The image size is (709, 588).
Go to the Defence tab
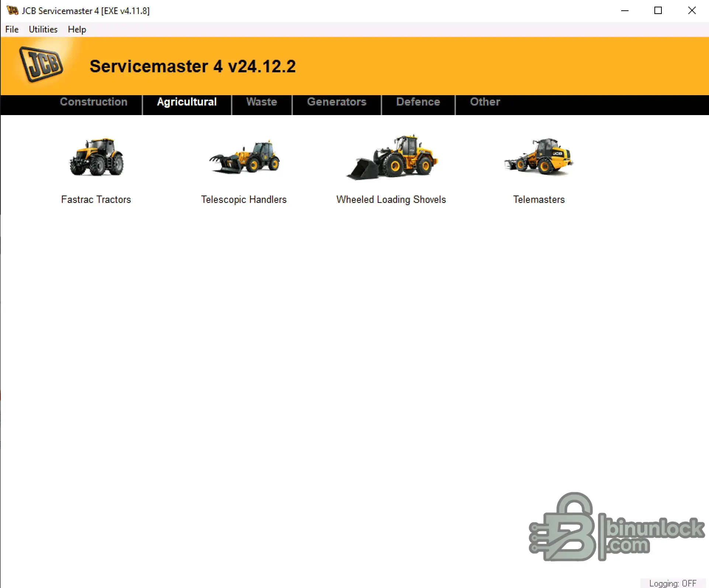[418, 102]
